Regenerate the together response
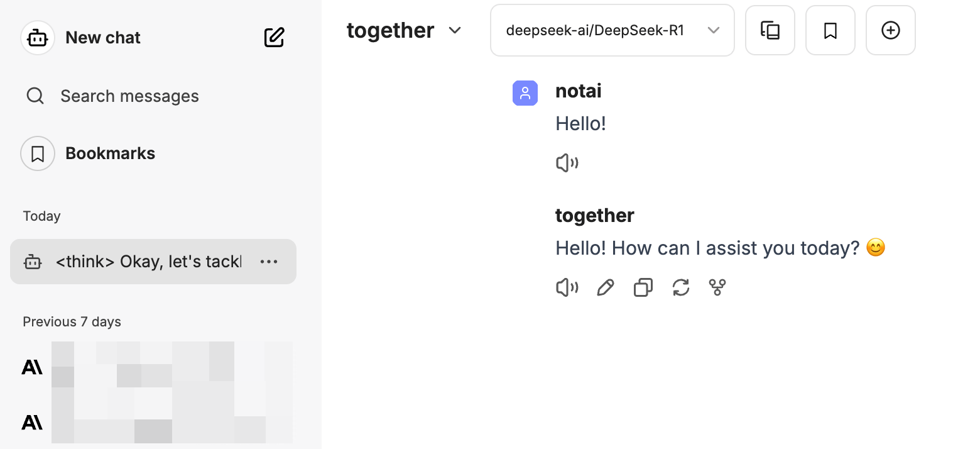980x449 pixels. coord(680,288)
